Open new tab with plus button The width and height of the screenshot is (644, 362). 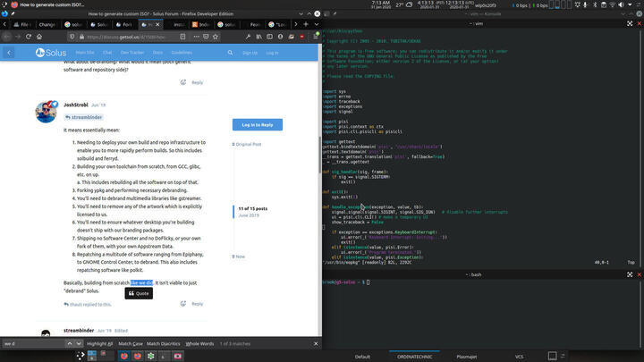[x=306, y=24]
